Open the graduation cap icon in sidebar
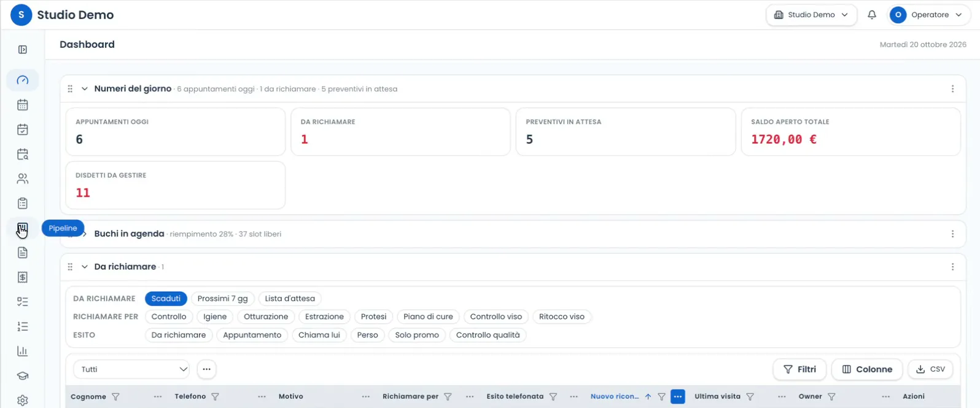 pyautogui.click(x=23, y=375)
